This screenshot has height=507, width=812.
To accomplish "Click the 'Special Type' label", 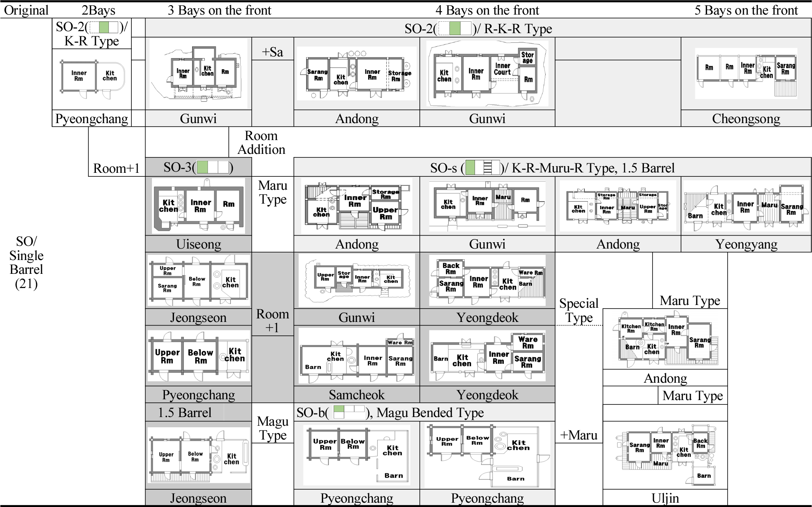I will pyautogui.click(x=579, y=310).
